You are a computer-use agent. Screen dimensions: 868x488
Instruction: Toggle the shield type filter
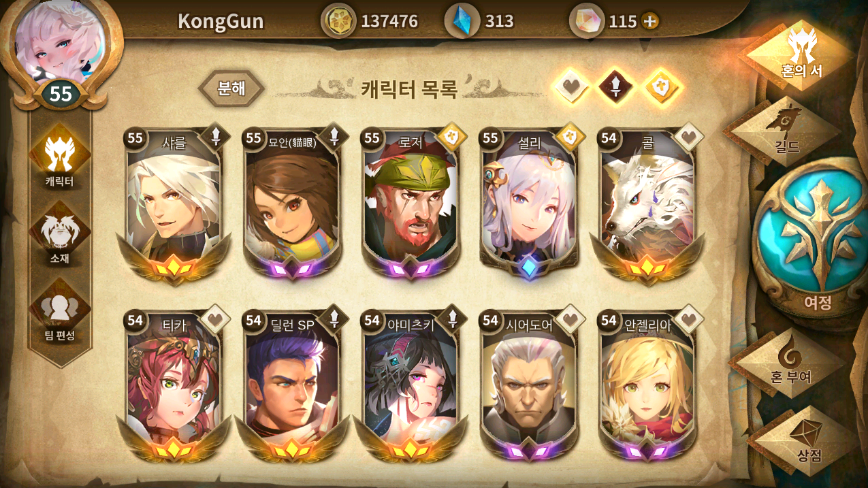point(662,86)
